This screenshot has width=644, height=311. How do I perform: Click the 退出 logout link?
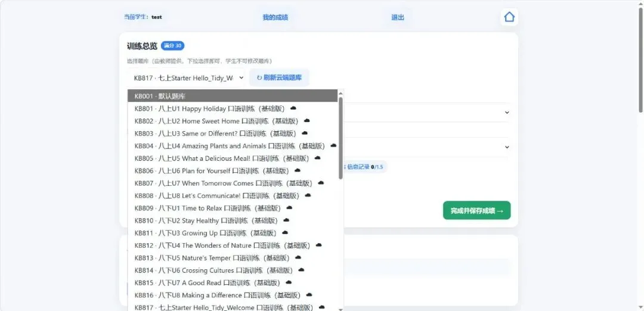[398, 17]
